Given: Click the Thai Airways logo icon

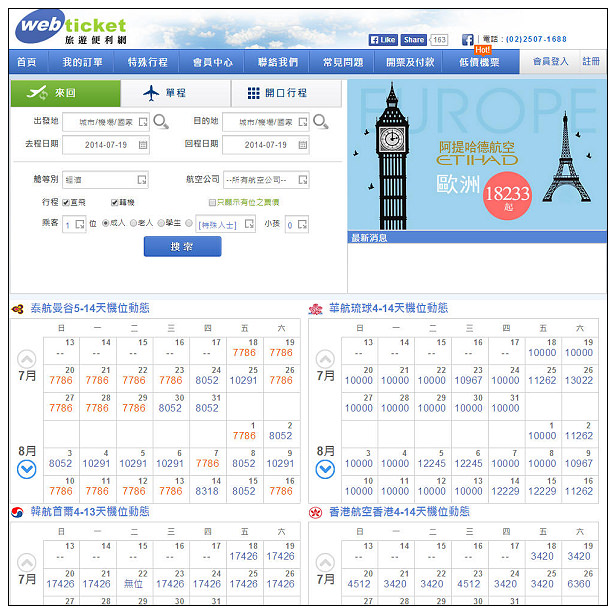Looking at the screenshot, I should [18, 309].
